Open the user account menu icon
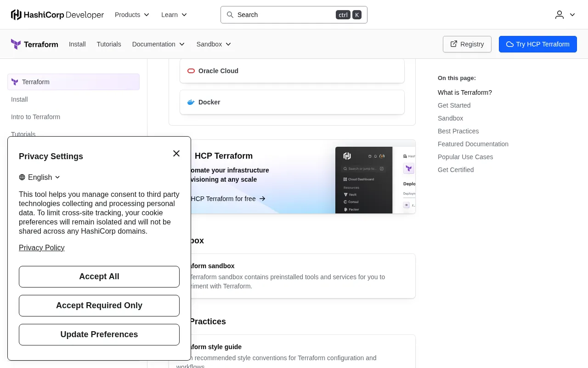Image resolution: width=588 pixels, height=368 pixels. tap(560, 15)
